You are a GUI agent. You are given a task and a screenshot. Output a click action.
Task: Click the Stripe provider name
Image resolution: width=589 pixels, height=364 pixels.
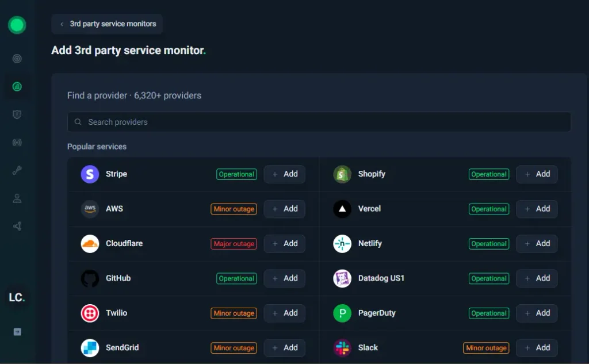pos(116,174)
